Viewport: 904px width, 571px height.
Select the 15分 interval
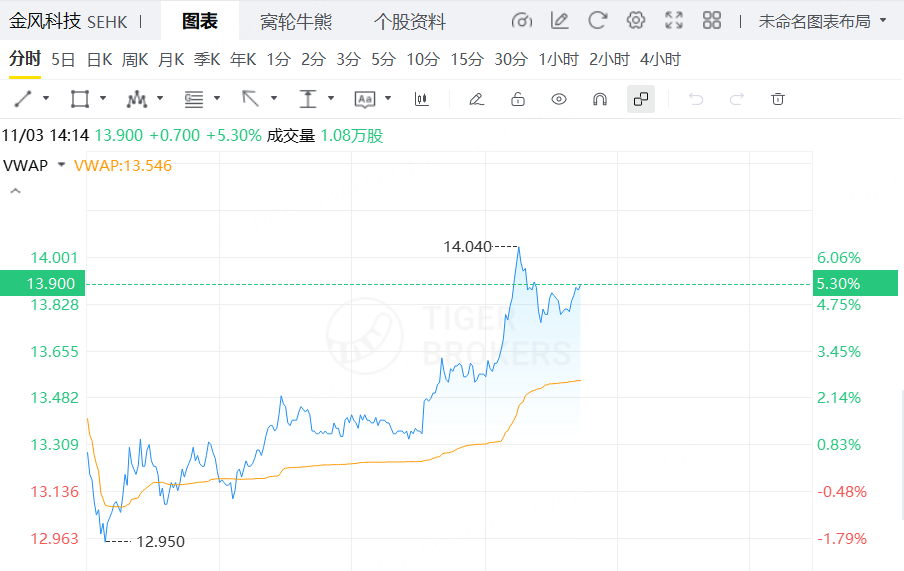[467, 59]
